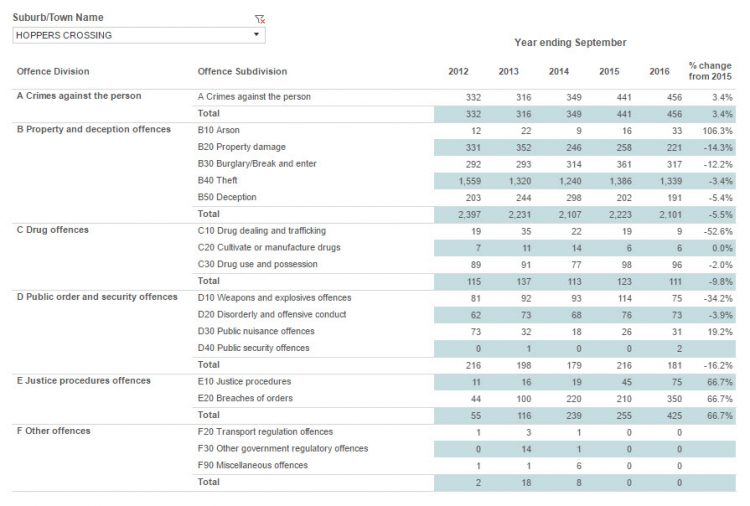Select the 'C Drug offences' division label
The image size is (750, 506).
pos(53,230)
